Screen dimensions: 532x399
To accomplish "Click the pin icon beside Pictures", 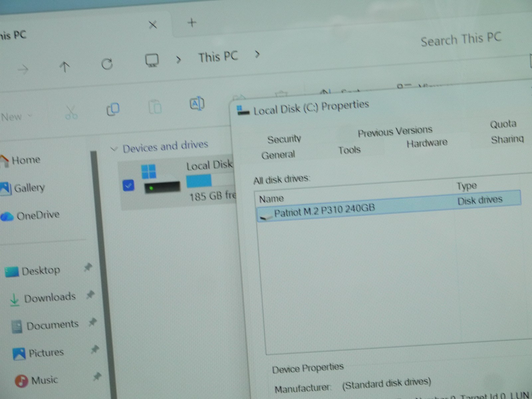I will tap(95, 349).
